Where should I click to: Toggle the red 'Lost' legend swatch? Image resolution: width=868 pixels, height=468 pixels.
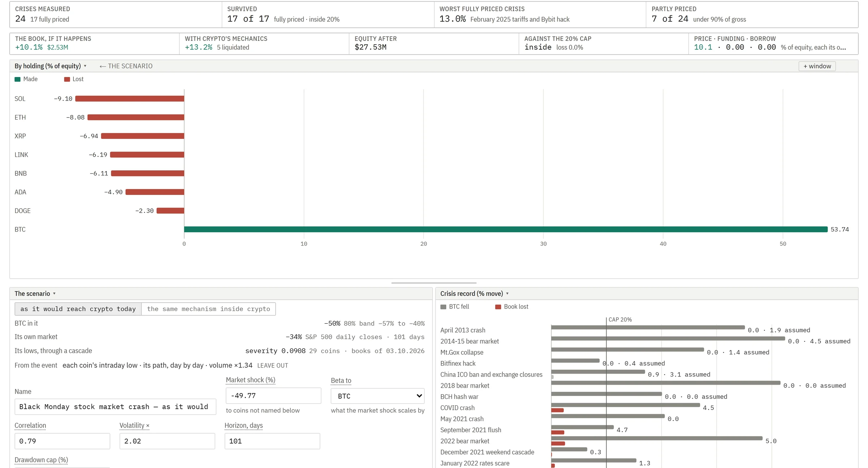click(67, 79)
